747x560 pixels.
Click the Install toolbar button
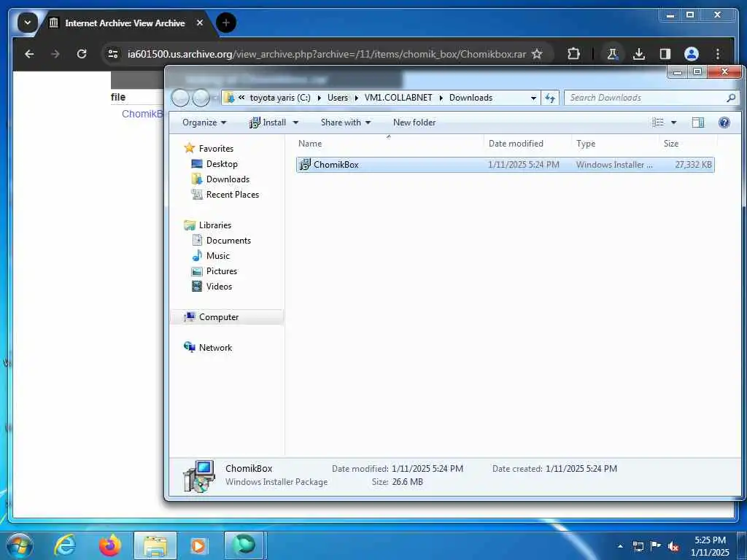268,122
